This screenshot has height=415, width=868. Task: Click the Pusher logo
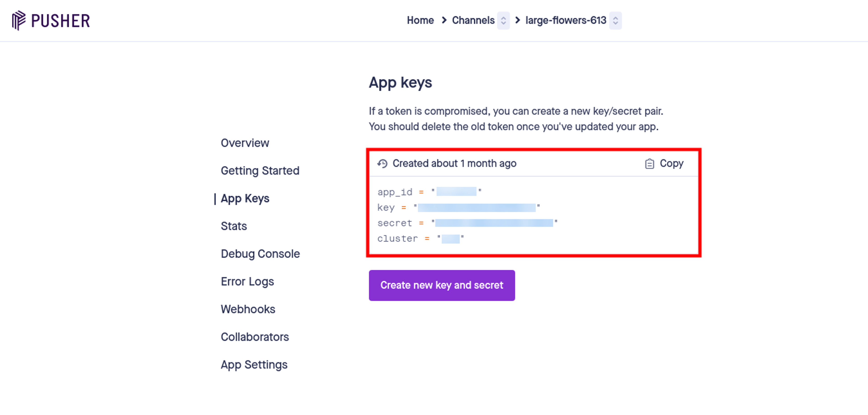pos(51,21)
